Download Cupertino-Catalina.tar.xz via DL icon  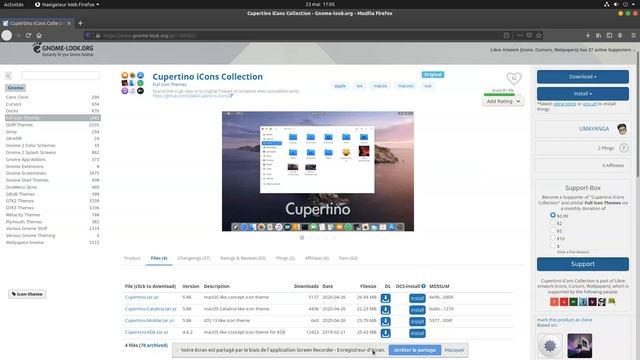(385, 310)
